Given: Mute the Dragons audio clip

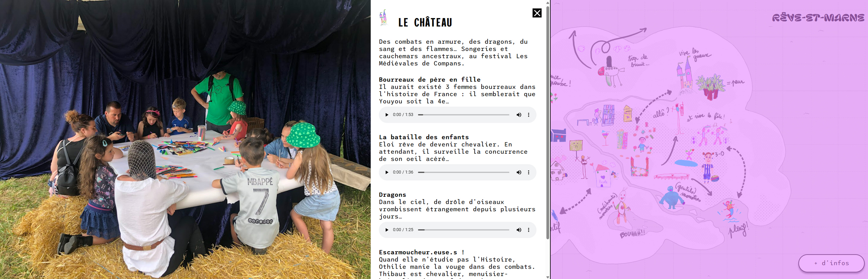Looking at the screenshot, I should pyautogui.click(x=519, y=230).
